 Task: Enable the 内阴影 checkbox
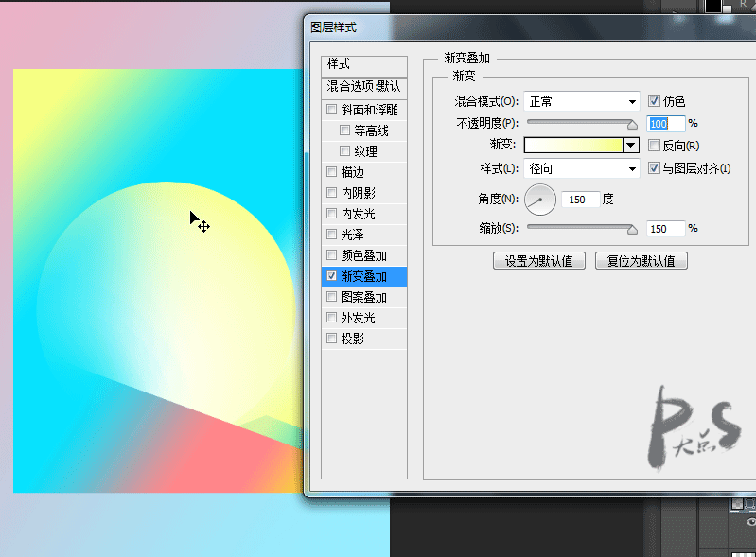tap(331, 193)
